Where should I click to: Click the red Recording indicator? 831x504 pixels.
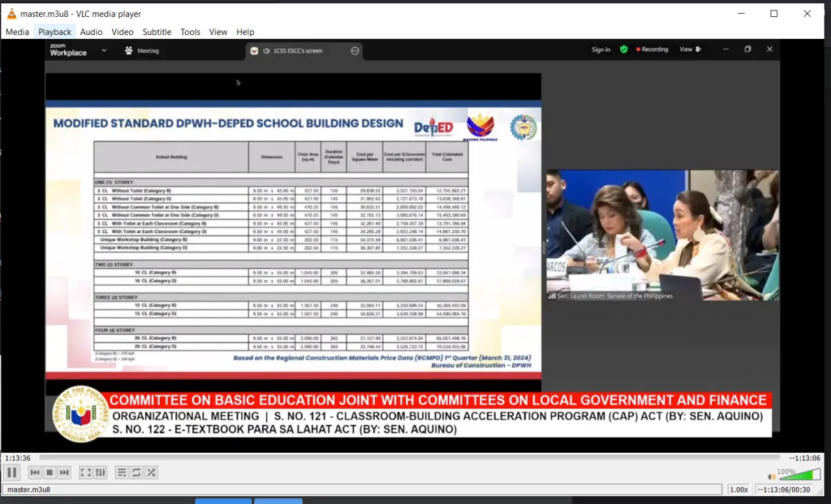pyautogui.click(x=652, y=49)
